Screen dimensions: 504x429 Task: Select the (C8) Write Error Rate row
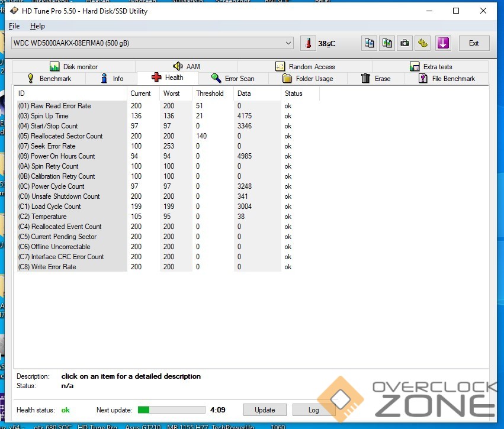click(168, 267)
